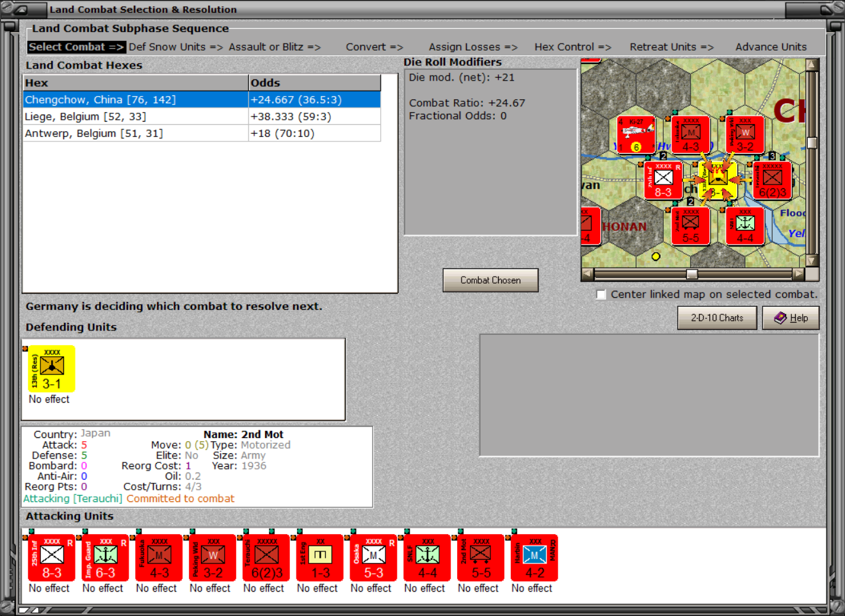Select the 25th Inf 8-3 attacking unit
845x616 pixels.
52,558
